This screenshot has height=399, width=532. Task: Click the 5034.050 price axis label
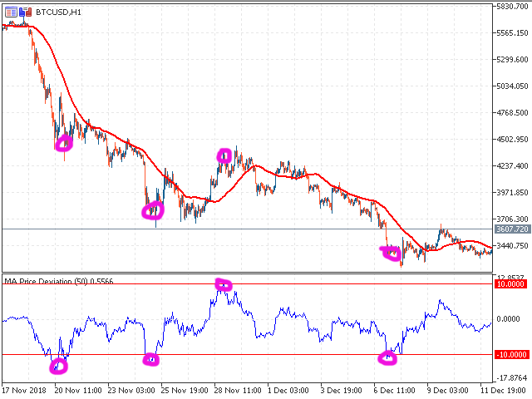[x=512, y=86]
